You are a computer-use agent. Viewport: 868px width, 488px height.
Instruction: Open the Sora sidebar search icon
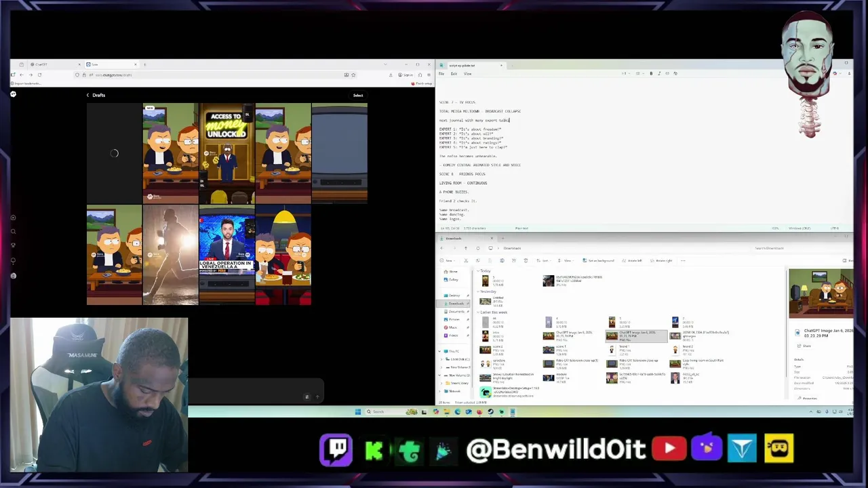click(x=13, y=231)
